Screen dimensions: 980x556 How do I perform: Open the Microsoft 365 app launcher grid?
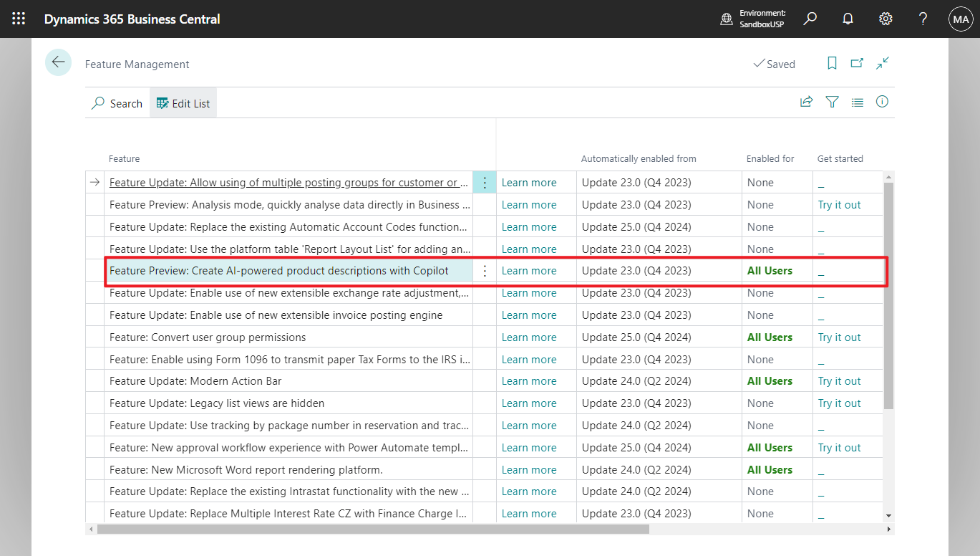(18, 19)
